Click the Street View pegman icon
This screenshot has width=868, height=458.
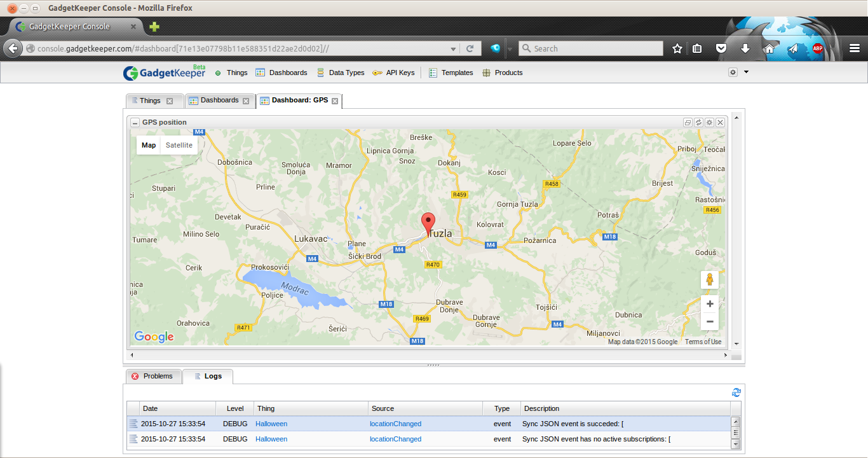point(710,279)
